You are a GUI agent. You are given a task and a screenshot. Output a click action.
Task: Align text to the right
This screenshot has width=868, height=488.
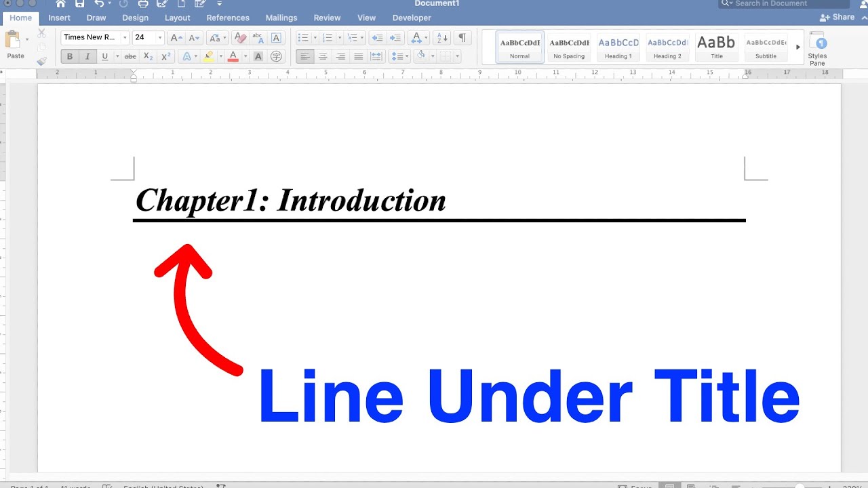pos(340,56)
